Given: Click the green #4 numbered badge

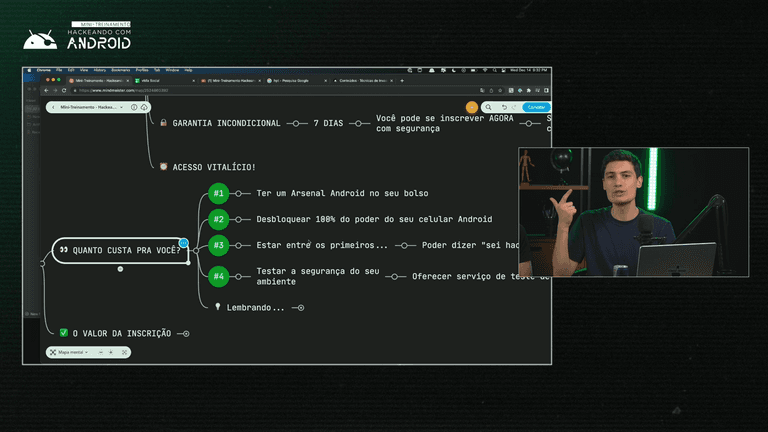Looking at the screenshot, I should (x=219, y=275).
